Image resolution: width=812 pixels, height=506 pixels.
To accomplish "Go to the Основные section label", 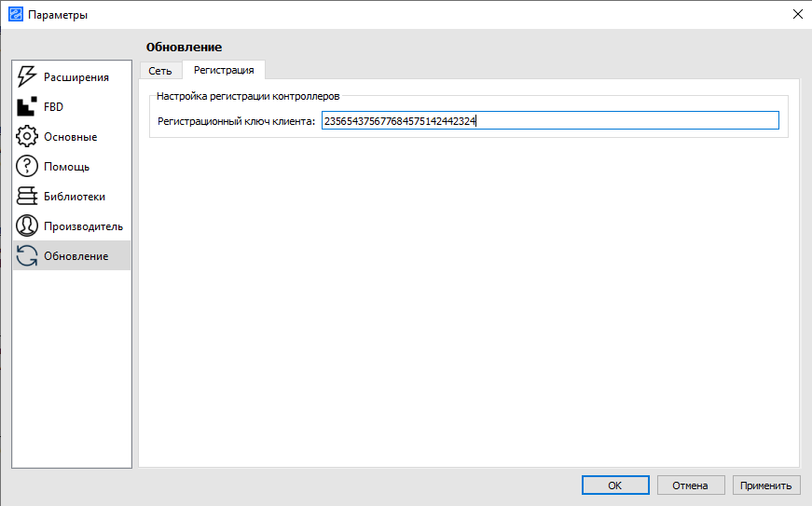I will tap(71, 137).
